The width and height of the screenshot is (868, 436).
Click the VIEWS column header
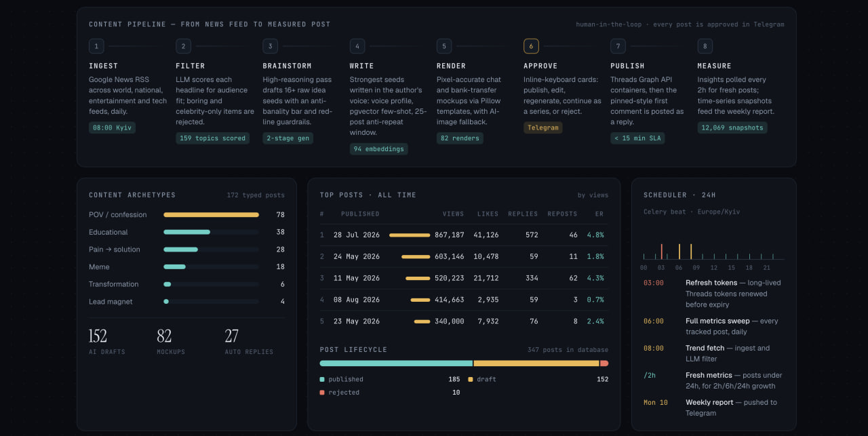point(453,214)
